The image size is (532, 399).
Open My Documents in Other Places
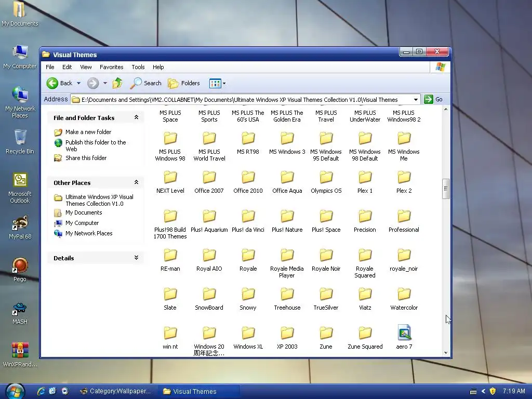[x=84, y=212]
